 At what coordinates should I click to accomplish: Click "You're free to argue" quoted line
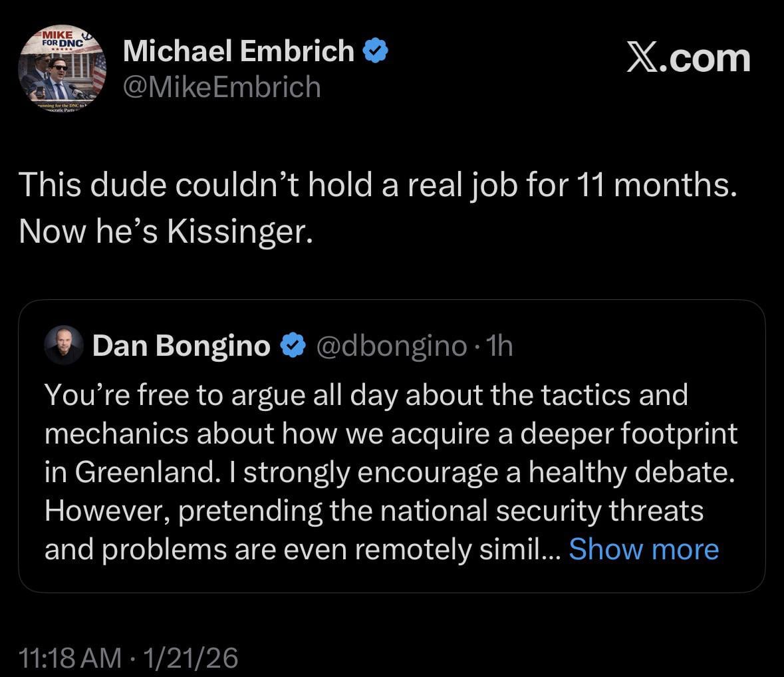[366, 395]
